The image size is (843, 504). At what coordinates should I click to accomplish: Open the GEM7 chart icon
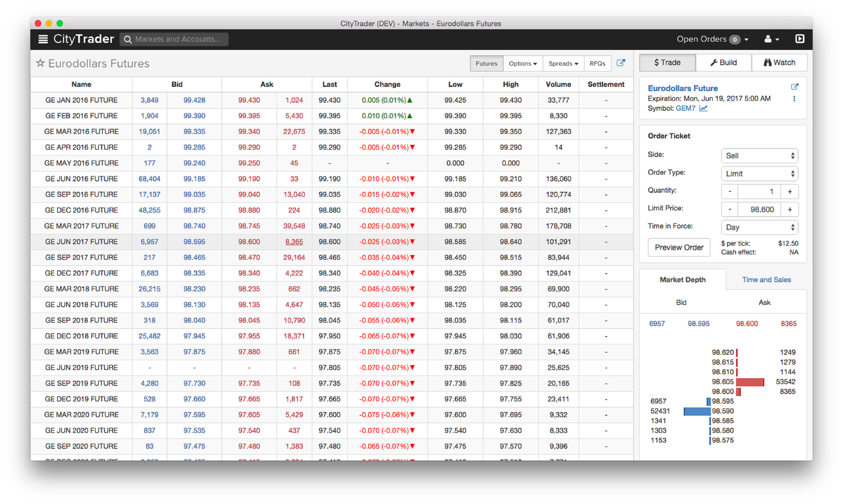click(x=703, y=108)
